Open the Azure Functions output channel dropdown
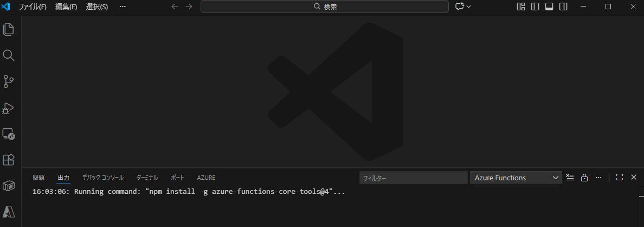Screen dimensions: 644x227 pos(516,178)
